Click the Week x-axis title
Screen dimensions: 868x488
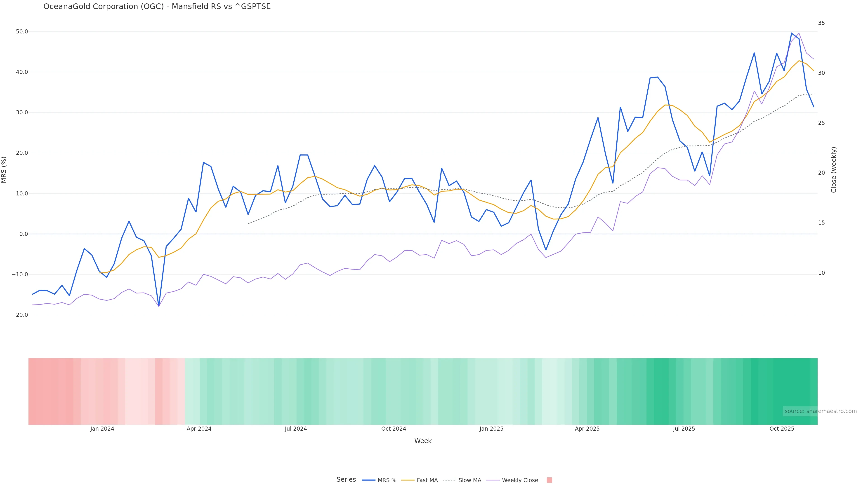coord(422,441)
